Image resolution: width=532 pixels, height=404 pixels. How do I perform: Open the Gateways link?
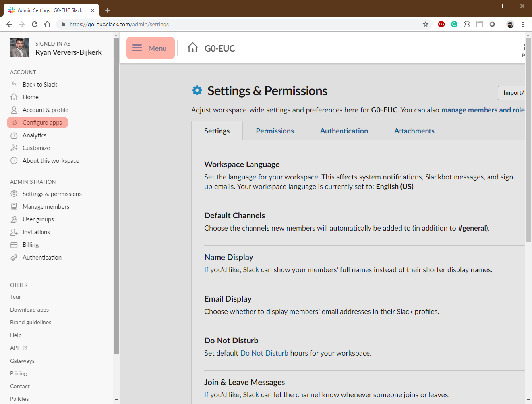pos(22,361)
